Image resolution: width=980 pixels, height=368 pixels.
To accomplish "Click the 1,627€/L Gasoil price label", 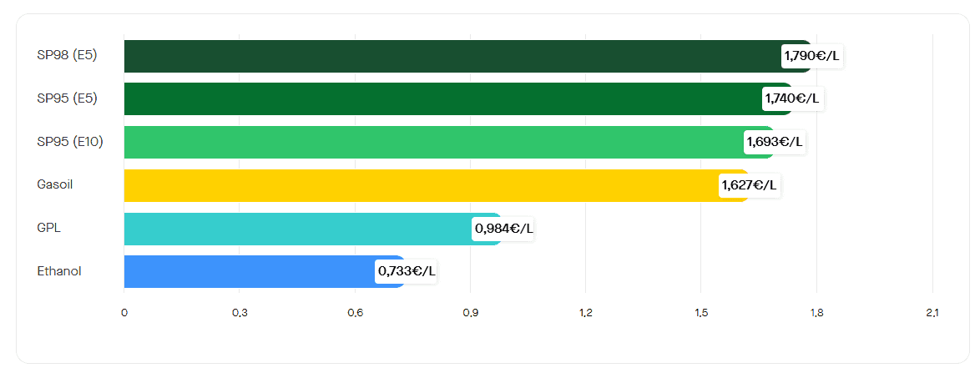I will pos(749,185).
